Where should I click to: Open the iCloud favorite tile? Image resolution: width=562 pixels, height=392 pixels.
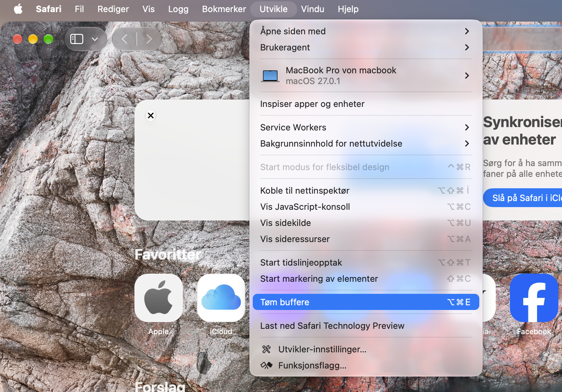221,298
